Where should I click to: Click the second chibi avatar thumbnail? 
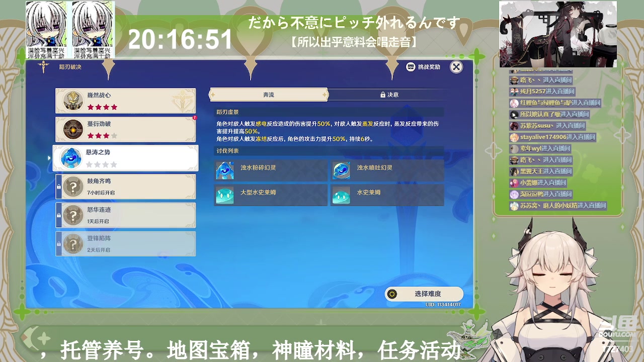tap(93, 30)
